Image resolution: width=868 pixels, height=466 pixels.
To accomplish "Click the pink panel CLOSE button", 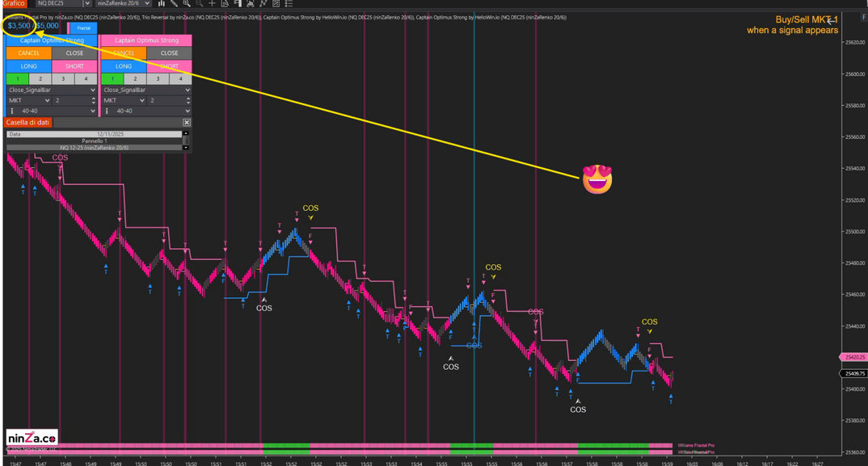I will [169, 53].
